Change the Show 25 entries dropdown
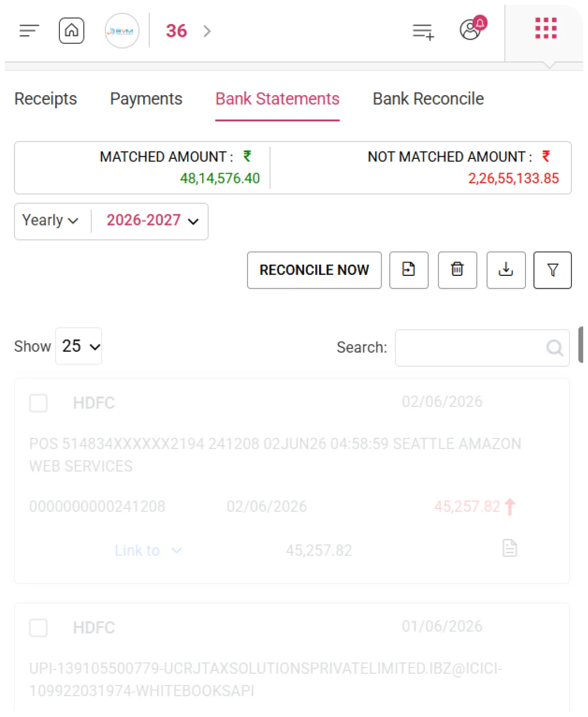The height and width of the screenshot is (717, 588). click(x=79, y=346)
